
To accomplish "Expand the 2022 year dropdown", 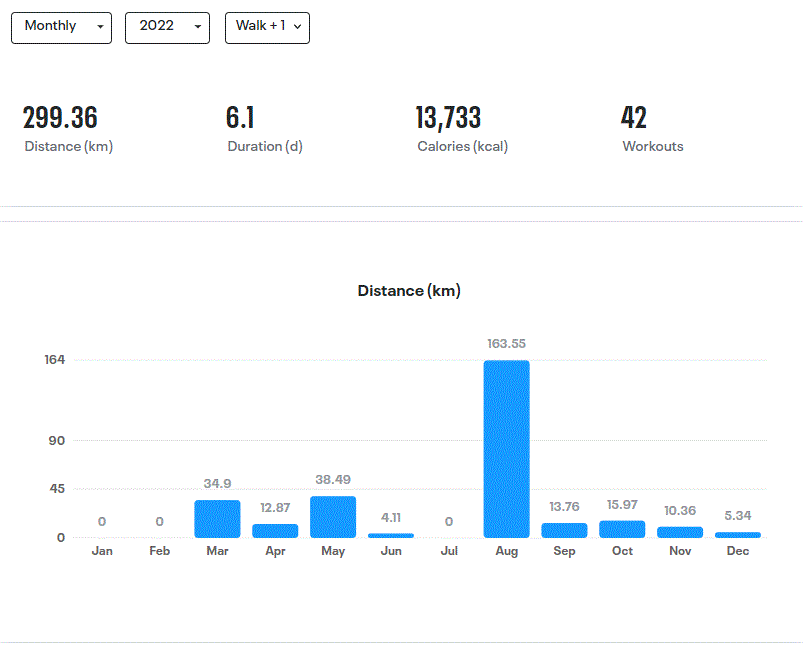I will (x=167, y=27).
